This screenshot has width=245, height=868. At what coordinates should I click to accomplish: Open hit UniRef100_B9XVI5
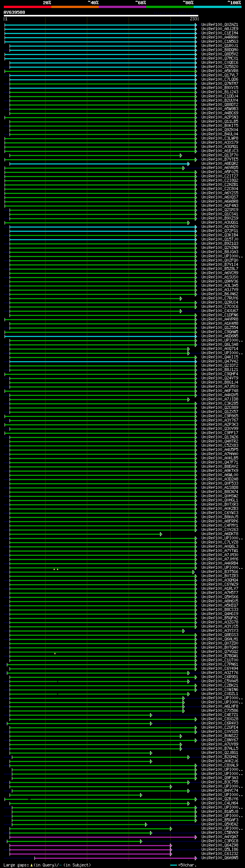[x=220, y=88]
